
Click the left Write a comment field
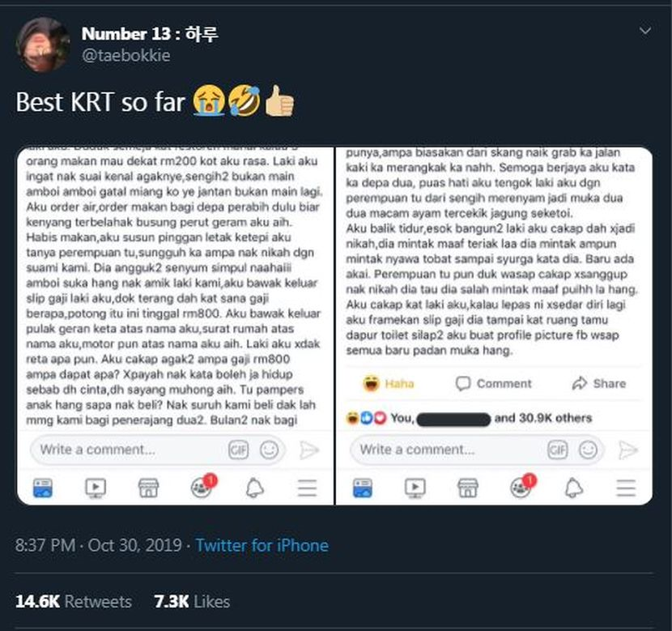157,450
